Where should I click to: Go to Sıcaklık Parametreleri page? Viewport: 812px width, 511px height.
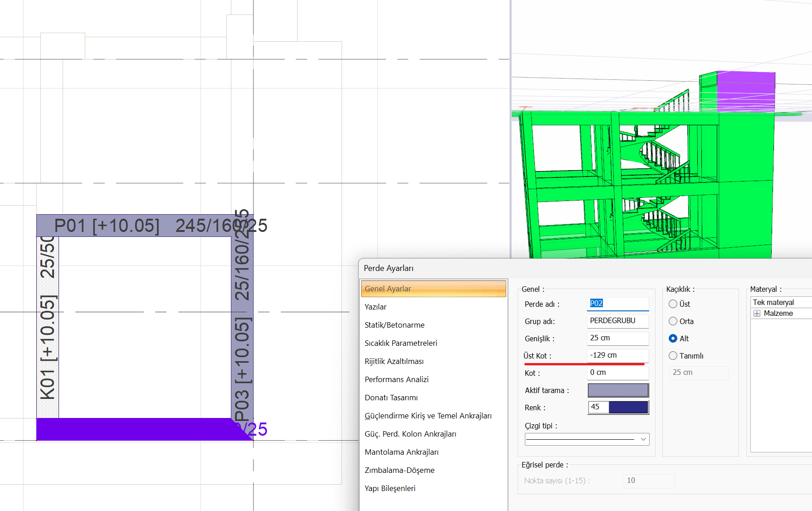pyautogui.click(x=401, y=343)
